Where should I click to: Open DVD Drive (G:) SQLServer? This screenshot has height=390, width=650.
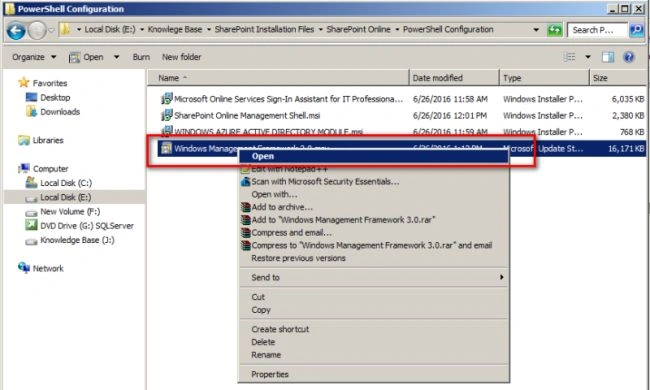pyautogui.click(x=87, y=226)
